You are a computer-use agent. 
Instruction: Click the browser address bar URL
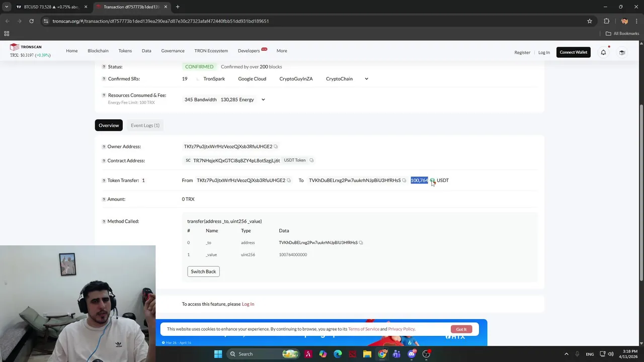pos(161,21)
